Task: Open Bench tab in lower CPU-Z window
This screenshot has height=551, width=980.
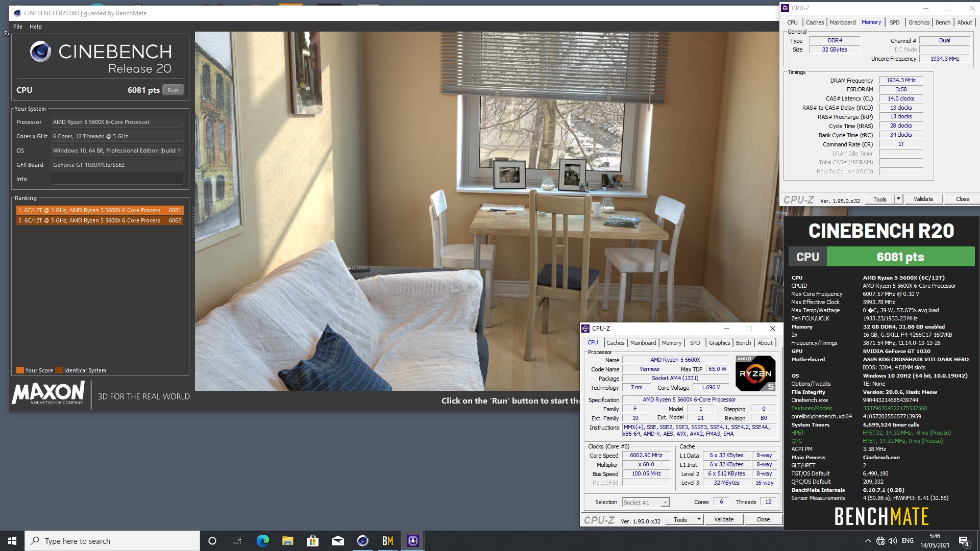Action: click(743, 343)
